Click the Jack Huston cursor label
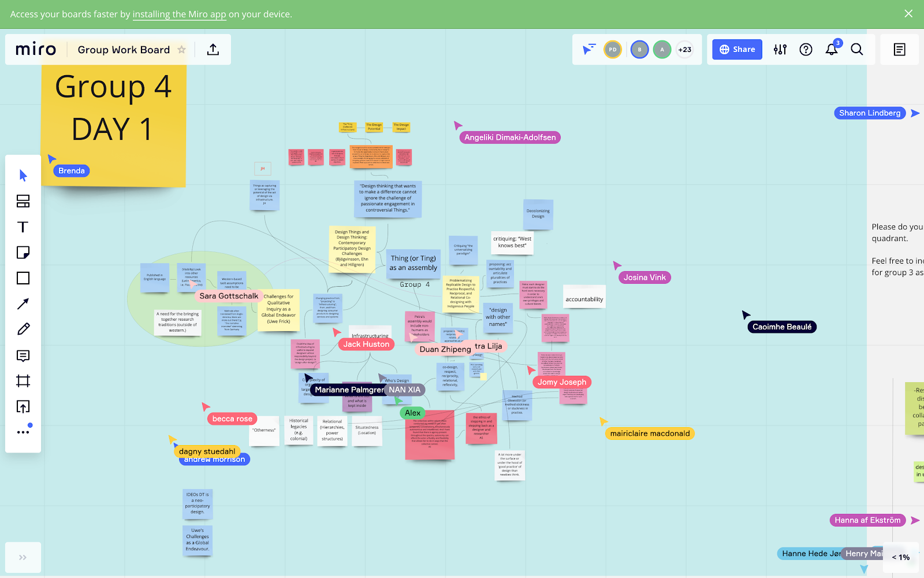924x578 pixels. tap(366, 344)
